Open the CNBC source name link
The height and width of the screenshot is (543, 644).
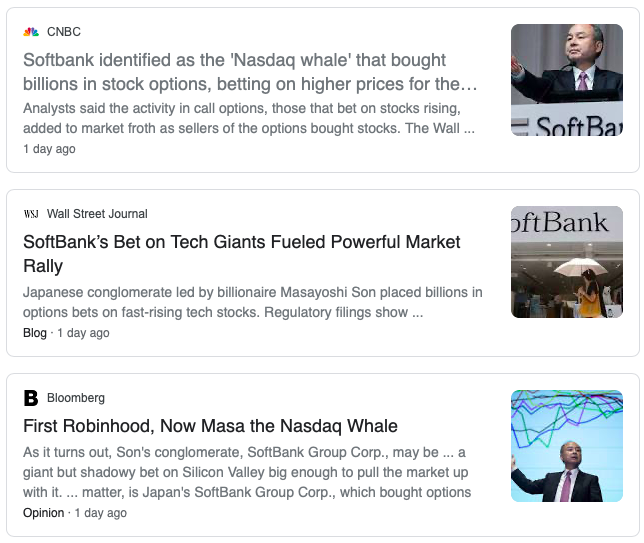[x=64, y=32]
